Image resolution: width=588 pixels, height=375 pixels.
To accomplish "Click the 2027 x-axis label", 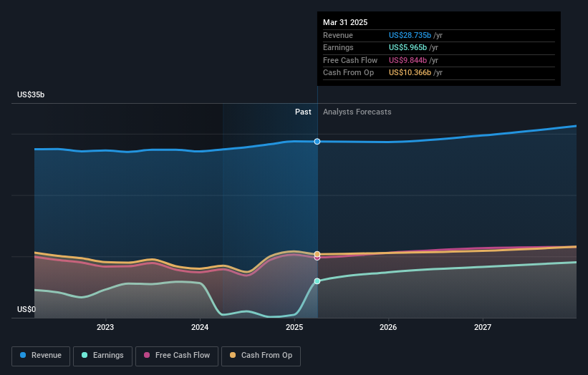I will click(x=483, y=327).
